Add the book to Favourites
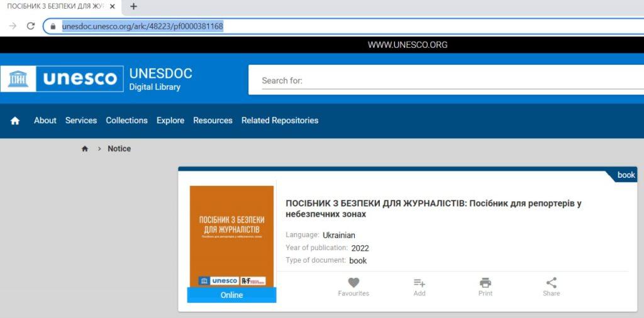 tap(353, 287)
